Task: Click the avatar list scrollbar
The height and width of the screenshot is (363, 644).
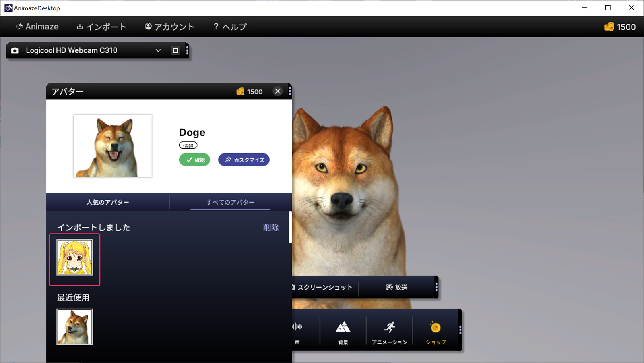Action: [x=290, y=227]
